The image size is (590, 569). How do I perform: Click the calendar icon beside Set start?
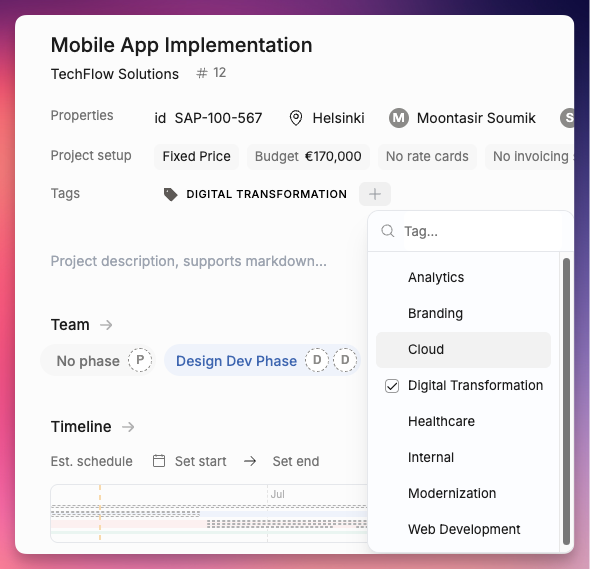159,461
